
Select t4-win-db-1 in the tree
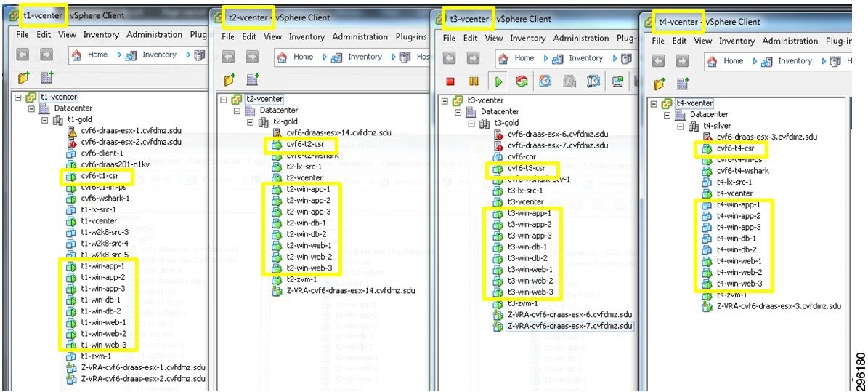[x=737, y=239]
